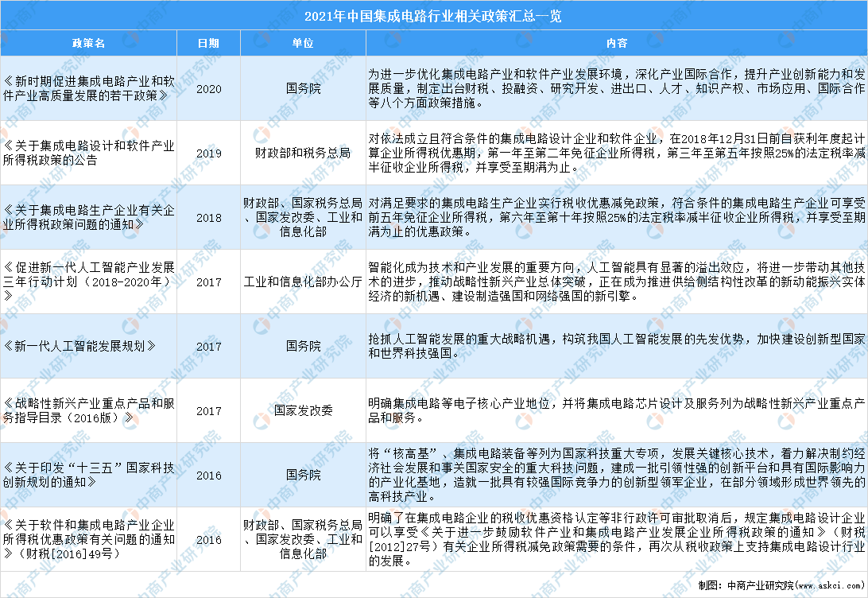
Task: Click the credit "制图：中商产业研究院(www.askci.com)"
Action: (x=781, y=585)
